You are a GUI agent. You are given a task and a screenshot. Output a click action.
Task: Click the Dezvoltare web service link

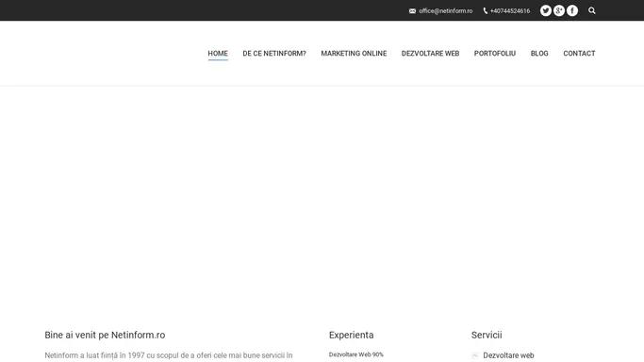click(508, 355)
